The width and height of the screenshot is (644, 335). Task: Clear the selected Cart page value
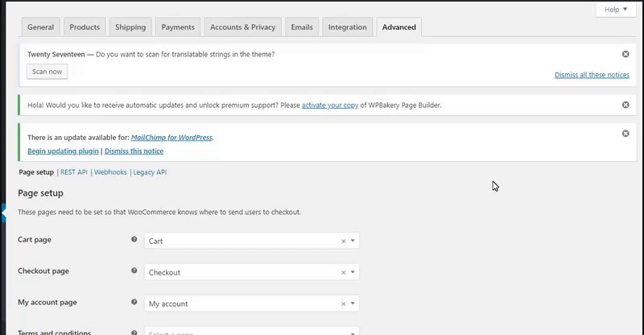343,241
